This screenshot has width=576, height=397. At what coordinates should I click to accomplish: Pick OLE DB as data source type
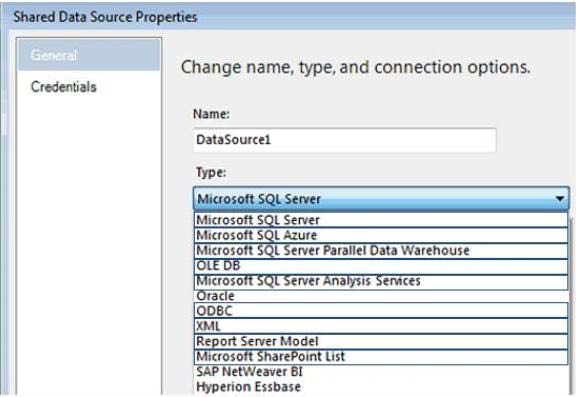tap(381, 266)
